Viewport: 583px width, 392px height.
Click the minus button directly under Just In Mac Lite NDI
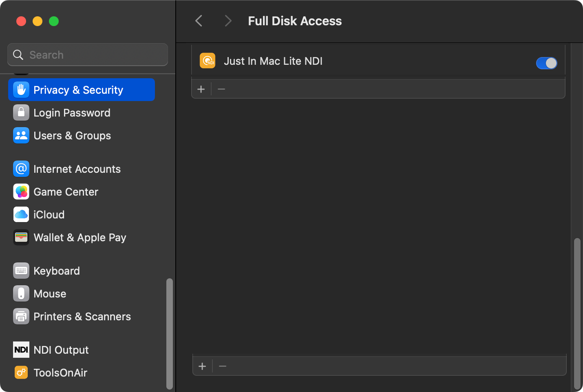(221, 89)
